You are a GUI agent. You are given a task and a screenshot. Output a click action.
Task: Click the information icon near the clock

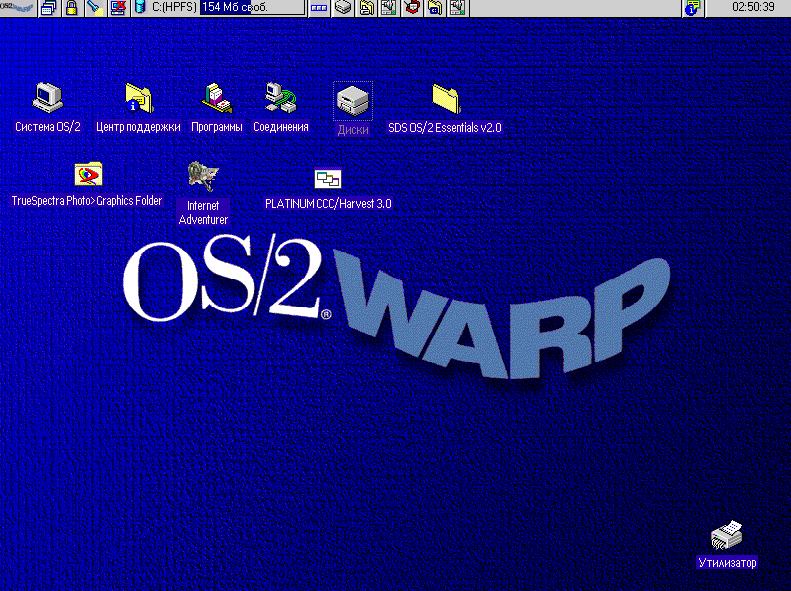692,8
